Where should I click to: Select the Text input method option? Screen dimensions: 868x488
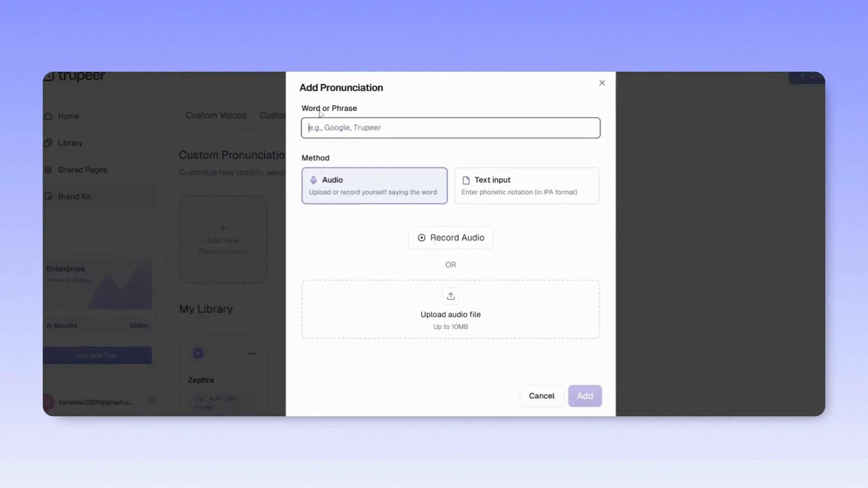pos(527,185)
